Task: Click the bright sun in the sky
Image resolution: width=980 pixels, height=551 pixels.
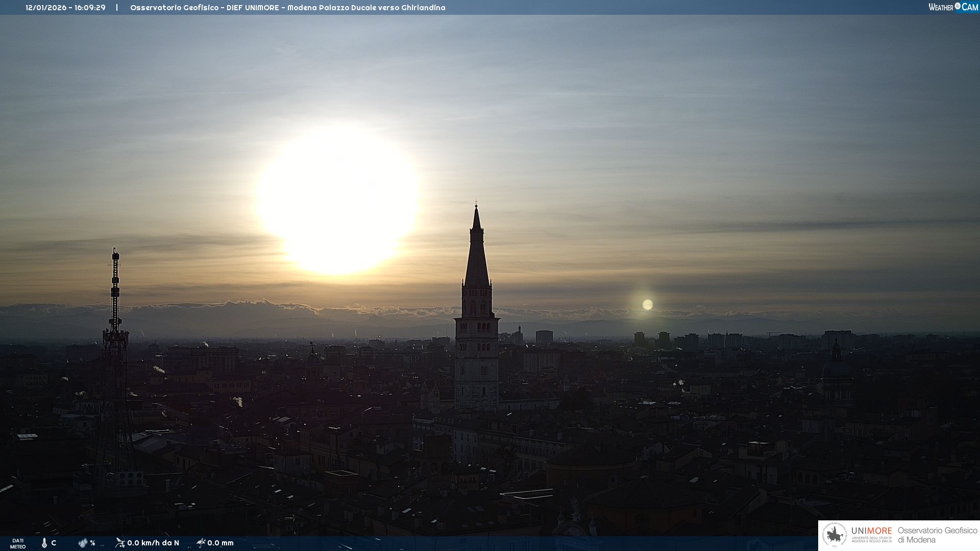Action: click(x=337, y=199)
